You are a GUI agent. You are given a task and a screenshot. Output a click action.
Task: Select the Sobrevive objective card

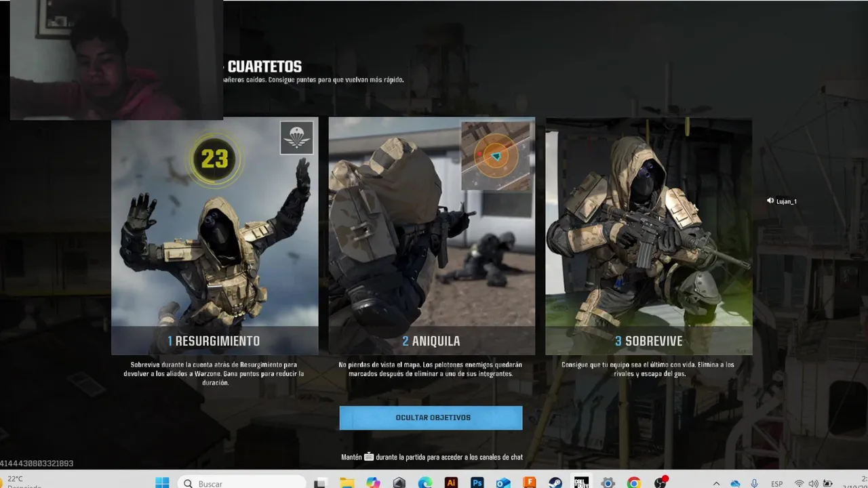[x=649, y=237]
